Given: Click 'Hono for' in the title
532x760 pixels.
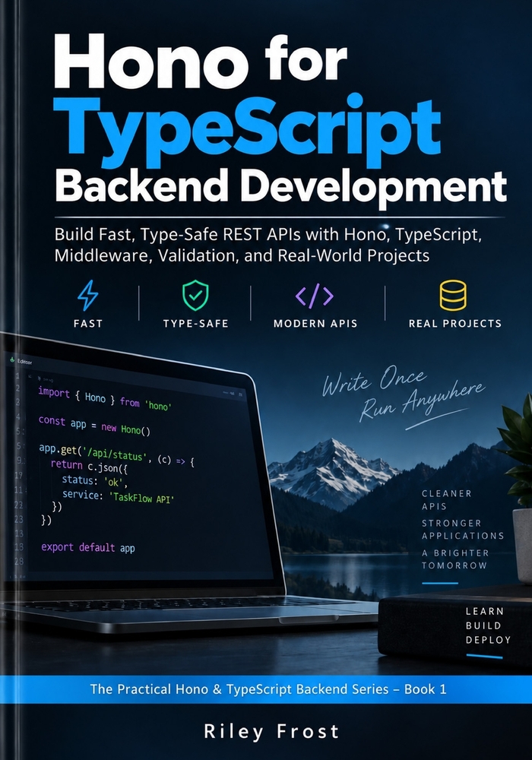Looking at the screenshot, I should point(200,61).
